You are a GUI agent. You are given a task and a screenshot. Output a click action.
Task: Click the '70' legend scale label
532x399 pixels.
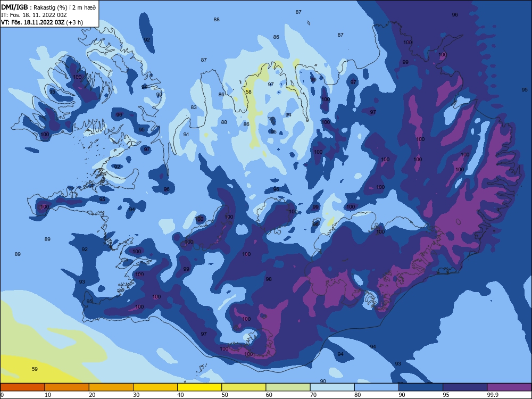click(x=313, y=395)
